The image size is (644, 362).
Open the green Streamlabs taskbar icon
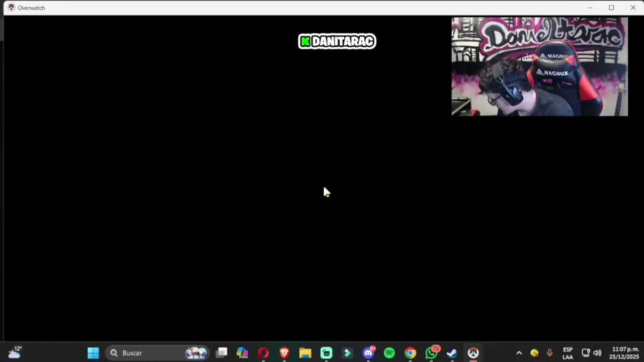327,353
